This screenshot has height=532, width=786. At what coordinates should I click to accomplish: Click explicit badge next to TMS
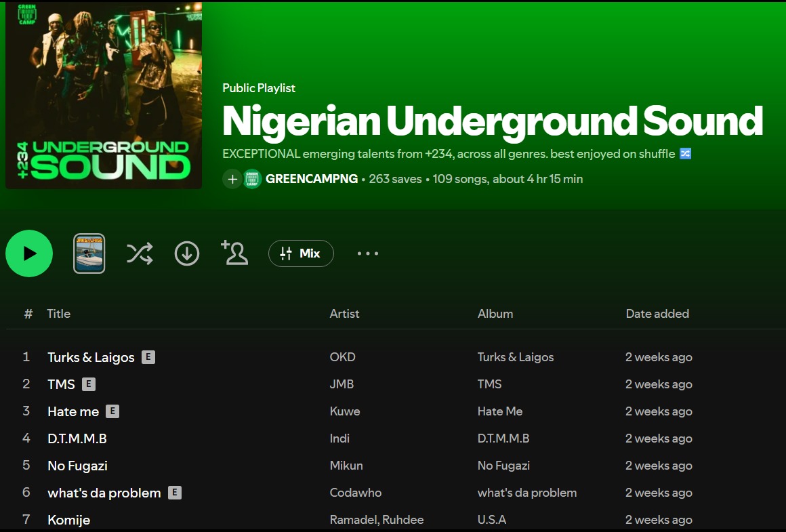(x=88, y=384)
